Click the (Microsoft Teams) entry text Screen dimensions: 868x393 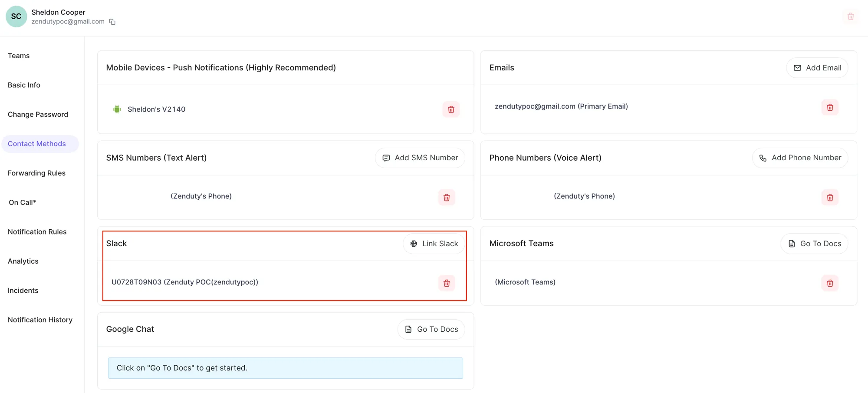pos(525,282)
